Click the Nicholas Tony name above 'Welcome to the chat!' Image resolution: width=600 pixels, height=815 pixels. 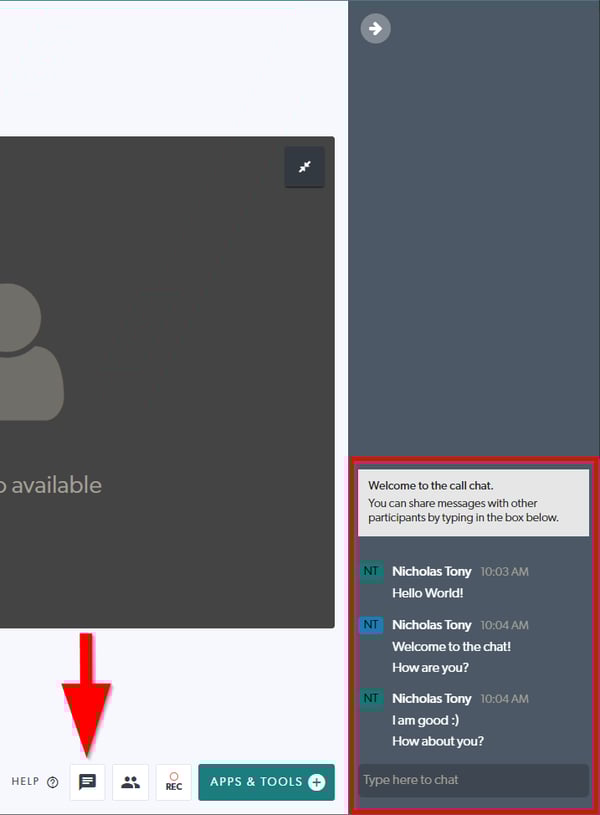[x=432, y=625]
